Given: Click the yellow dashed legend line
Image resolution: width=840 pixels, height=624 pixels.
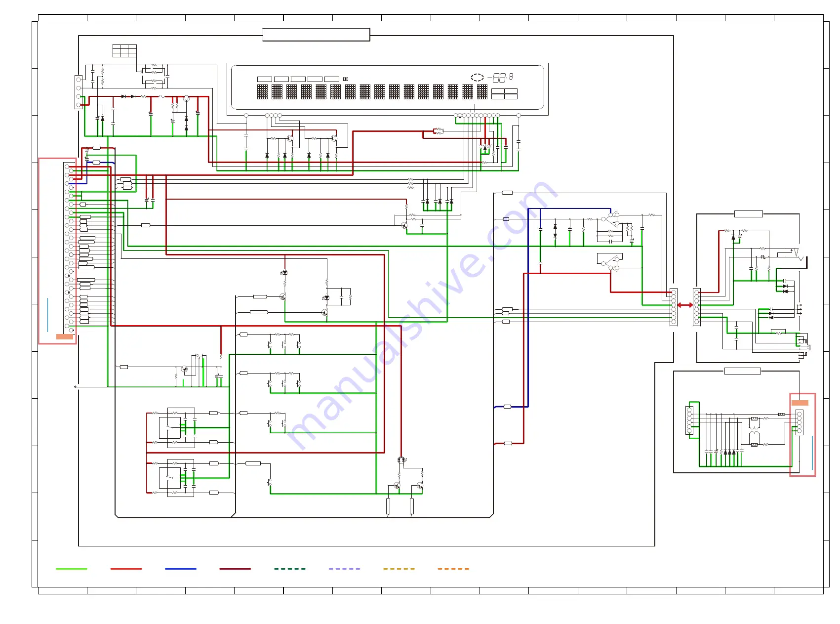Looking at the screenshot, I should tap(399, 569).
